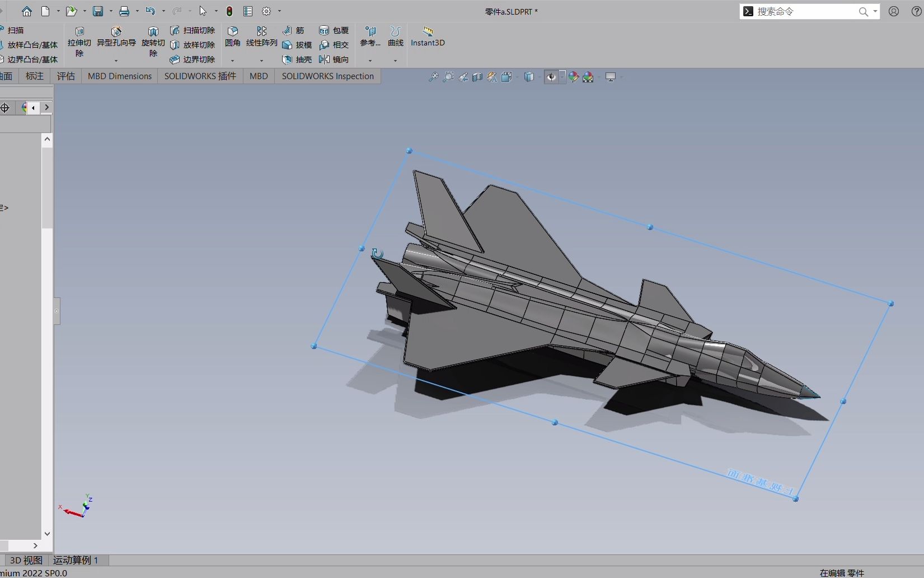
Task: Toggle section view in heads-up toolbar
Action: pos(477,77)
